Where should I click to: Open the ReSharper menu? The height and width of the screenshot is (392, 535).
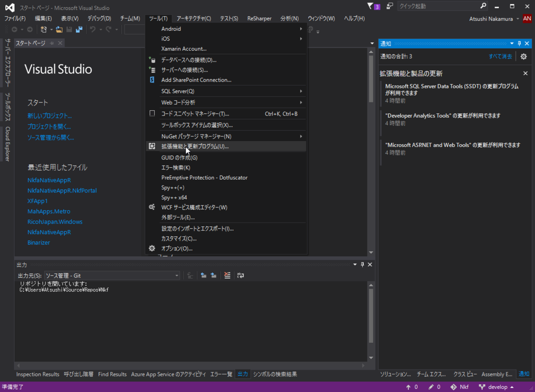(259, 18)
